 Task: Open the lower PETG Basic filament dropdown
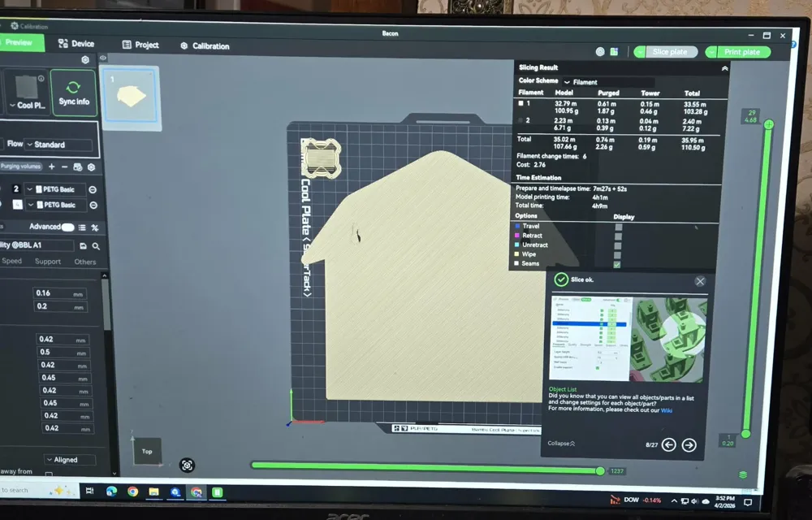click(56, 205)
